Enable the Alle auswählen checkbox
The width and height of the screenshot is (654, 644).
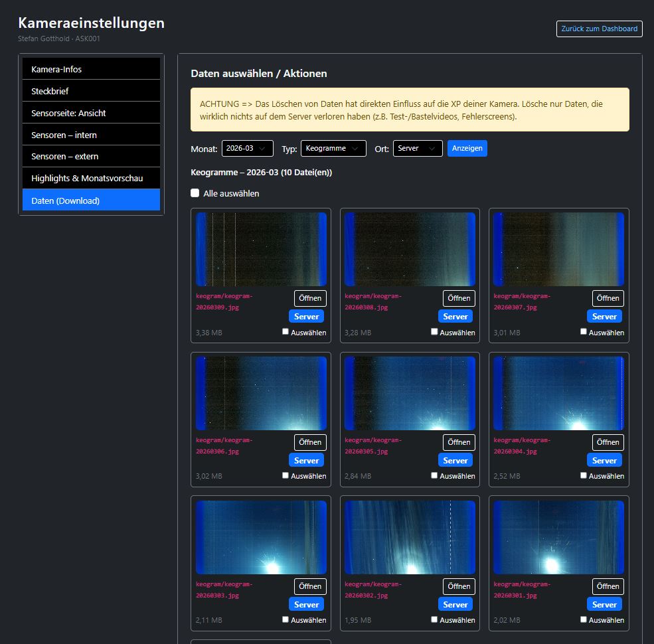click(x=195, y=193)
